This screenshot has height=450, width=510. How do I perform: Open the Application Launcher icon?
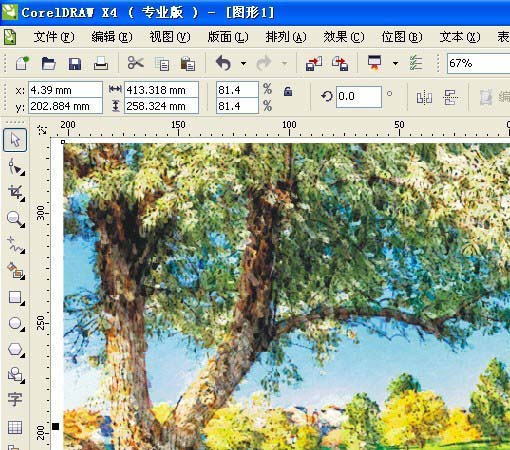(x=374, y=63)
